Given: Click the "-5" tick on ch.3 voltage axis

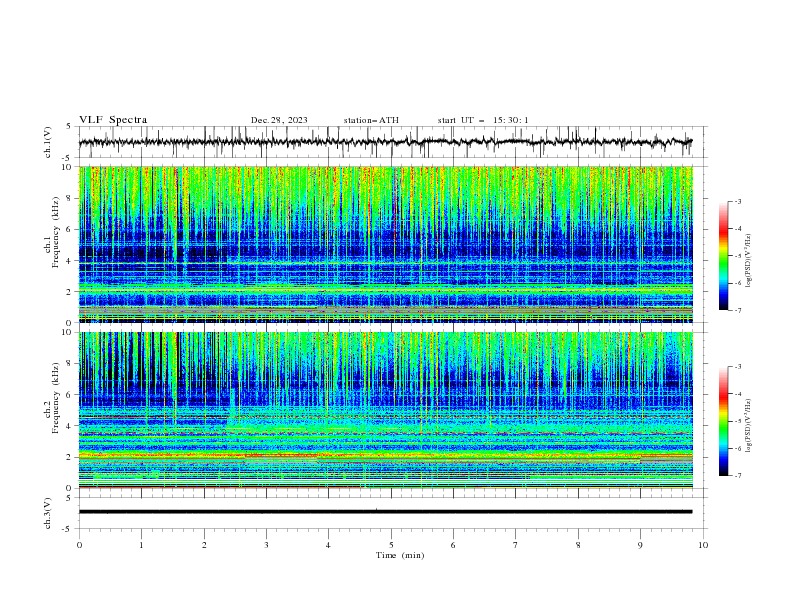Looking at the screenshot, I should pos(68,529).
